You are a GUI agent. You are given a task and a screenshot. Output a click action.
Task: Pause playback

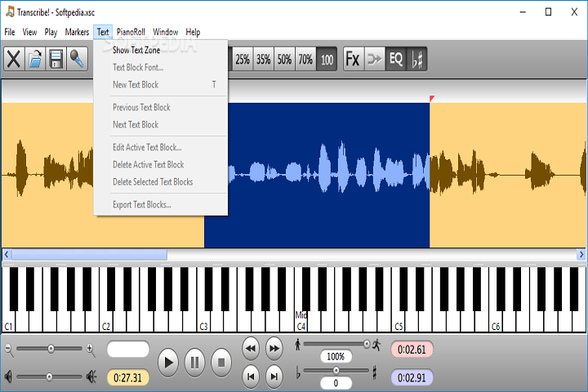point(194,362)
